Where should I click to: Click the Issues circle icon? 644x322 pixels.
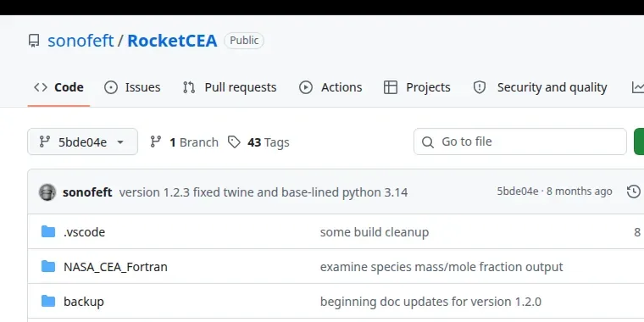point(111,87)
